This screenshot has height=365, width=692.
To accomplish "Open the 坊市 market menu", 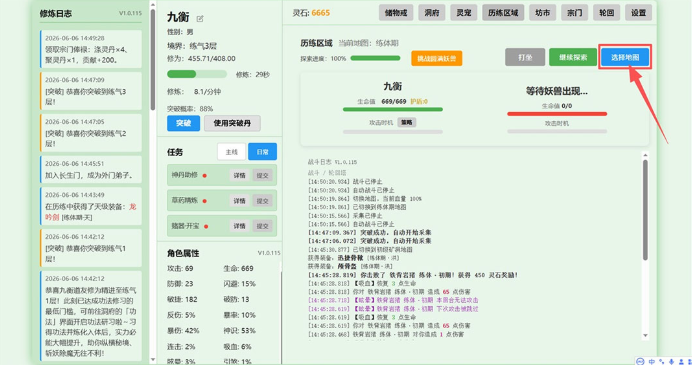I will (x=542, y=13).
